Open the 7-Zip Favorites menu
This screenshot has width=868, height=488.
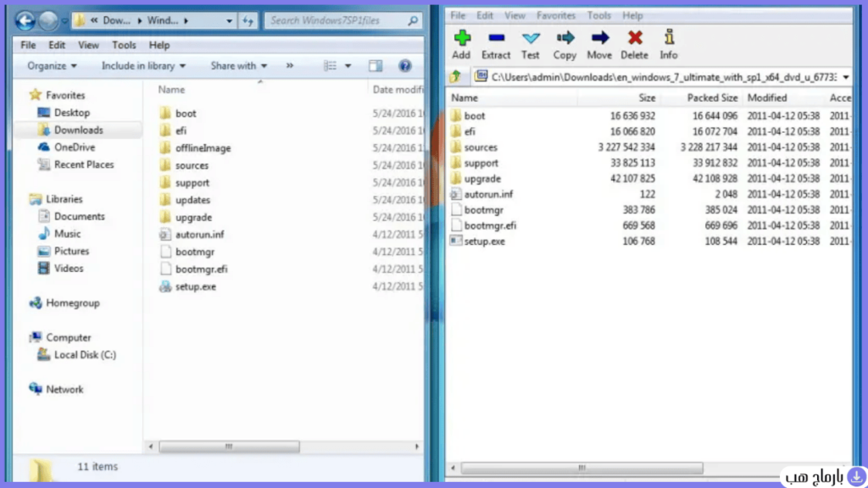pos(556,15)
